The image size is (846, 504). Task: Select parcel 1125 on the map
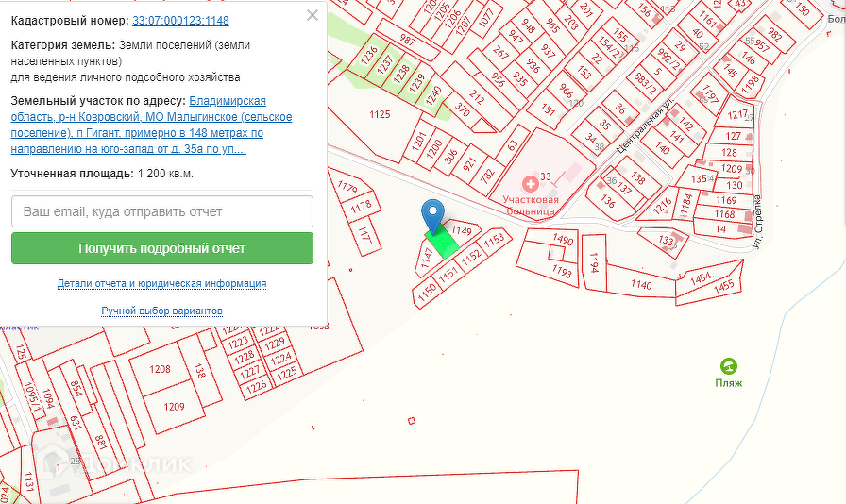(380, 114)
